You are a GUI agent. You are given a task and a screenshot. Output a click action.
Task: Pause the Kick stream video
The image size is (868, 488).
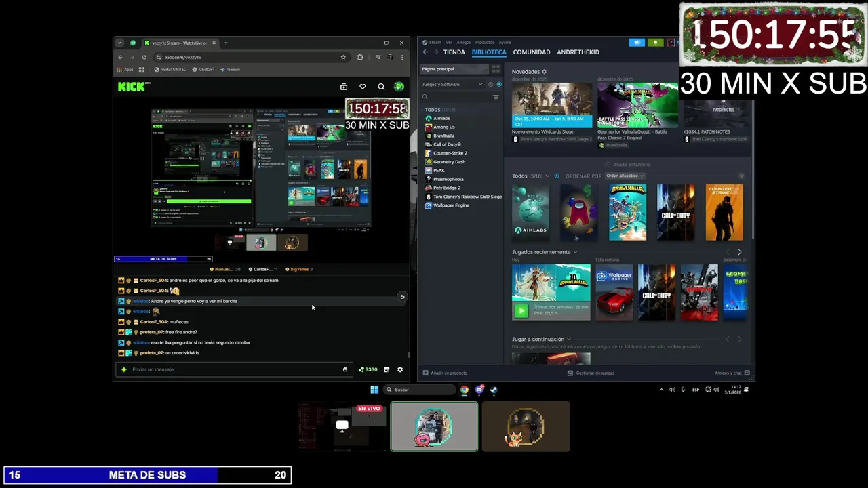click(x=201, y=158)
